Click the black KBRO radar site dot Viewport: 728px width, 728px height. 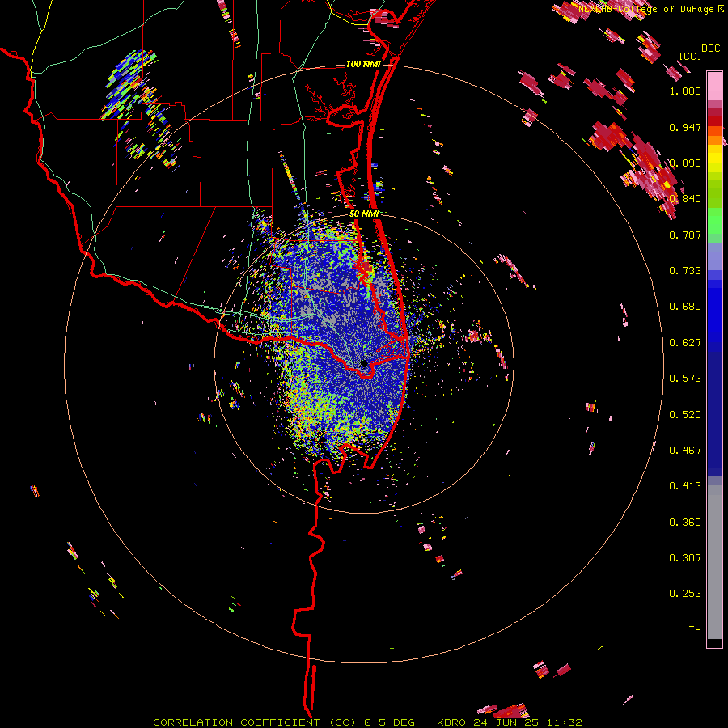(x=363, y=363)
